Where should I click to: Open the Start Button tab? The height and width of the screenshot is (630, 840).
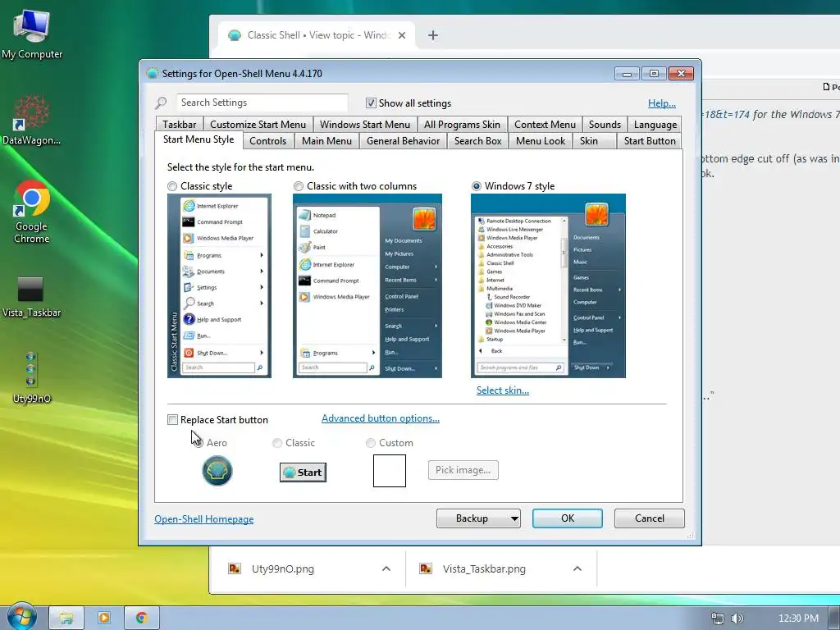coord(650,141)
